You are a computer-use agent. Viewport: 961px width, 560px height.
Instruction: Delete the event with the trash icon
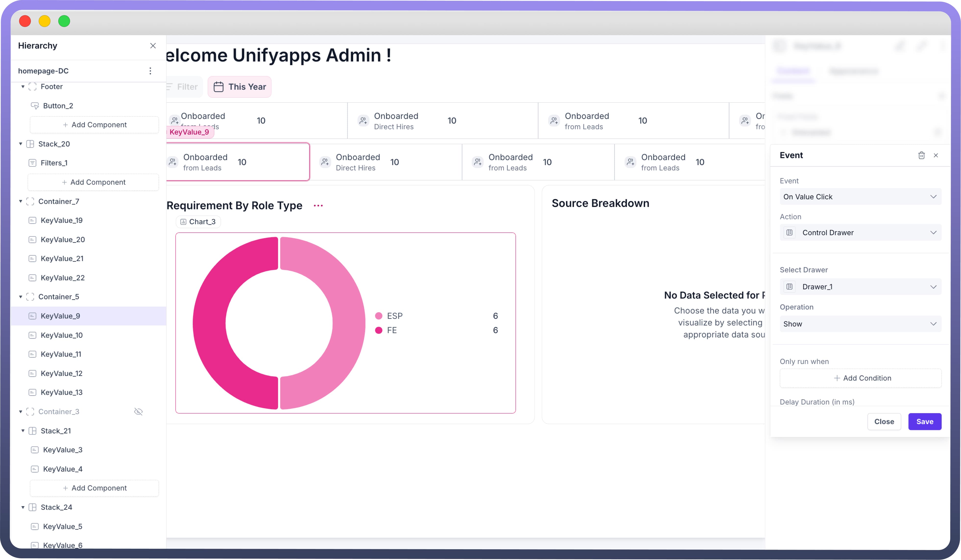click(921, 155)
